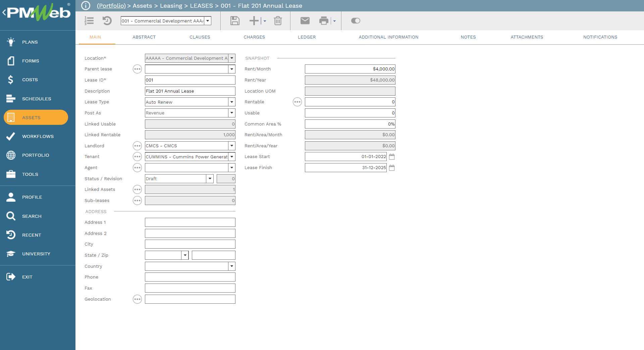Expand the Lease Type dropdown

tap(231, 102)
